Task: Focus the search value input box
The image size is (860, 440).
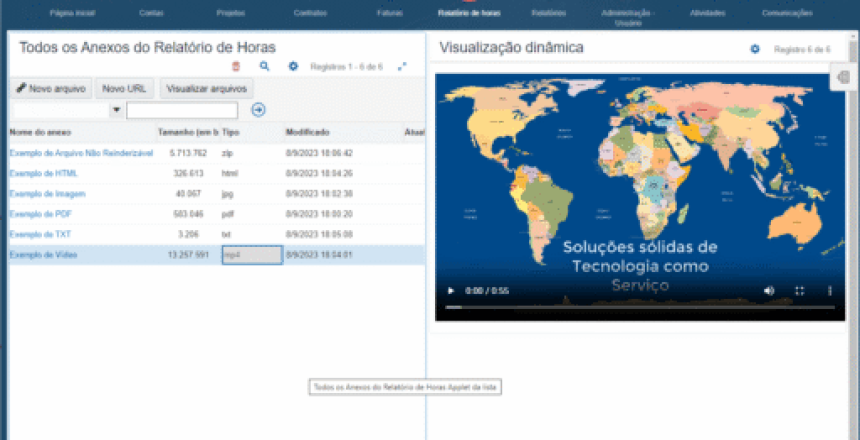Action: [182, 110]
